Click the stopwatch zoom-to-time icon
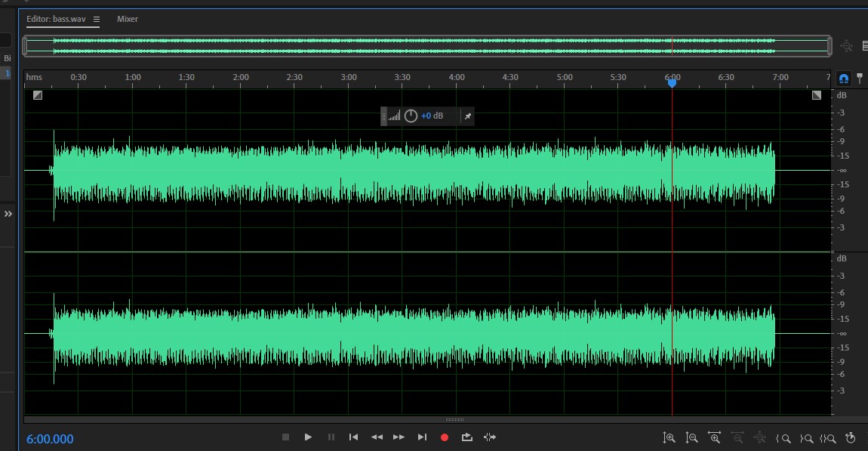 click(x=851, y=437)
